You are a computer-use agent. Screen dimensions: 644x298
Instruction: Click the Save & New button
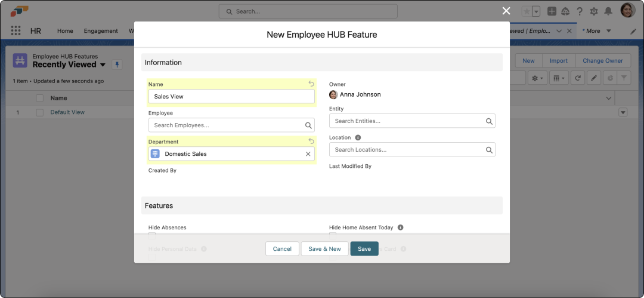pos(324,248)
